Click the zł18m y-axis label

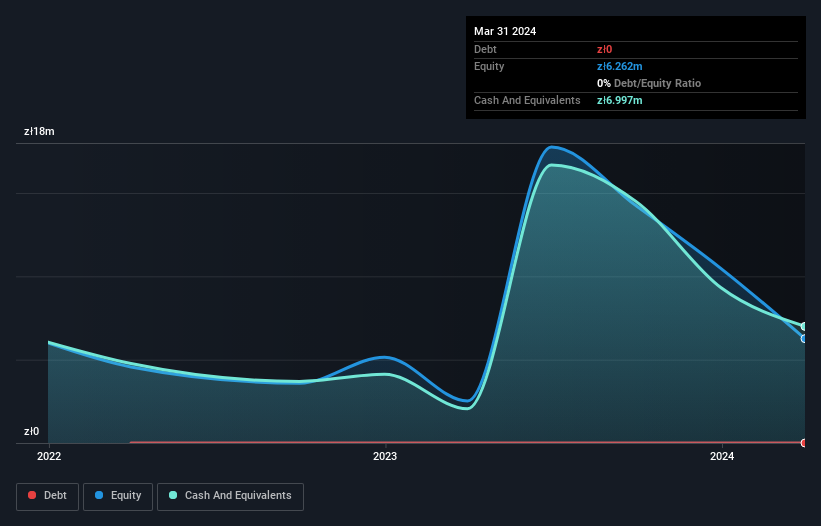tap(39, 131)
